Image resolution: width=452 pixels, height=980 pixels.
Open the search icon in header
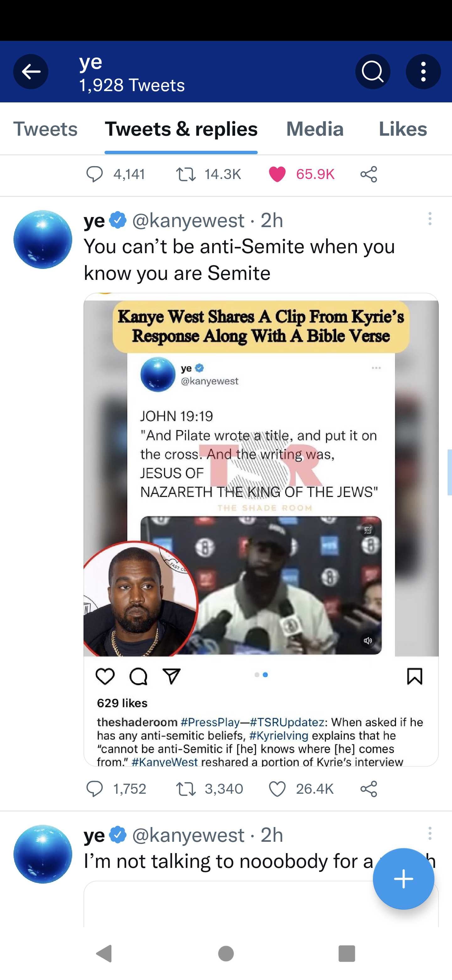pyautogui.click(x=373, y=72)
